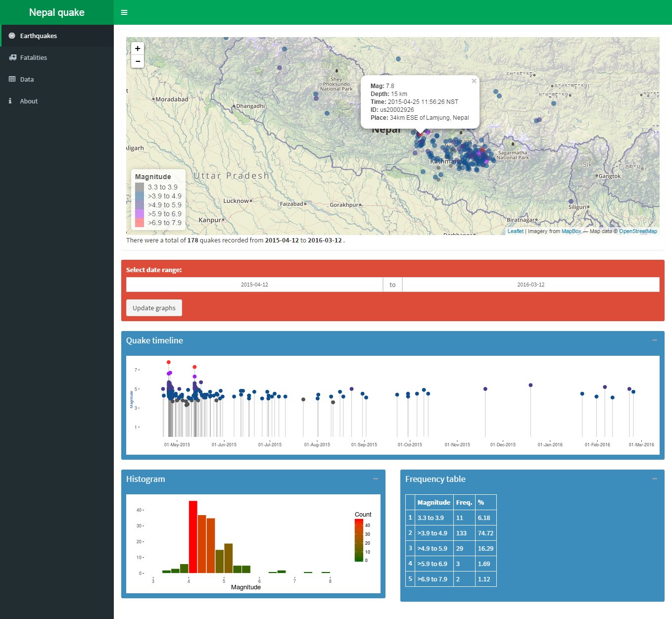
Task: Open the Earthquakes sidebar icon
Action: click(11, 36)
